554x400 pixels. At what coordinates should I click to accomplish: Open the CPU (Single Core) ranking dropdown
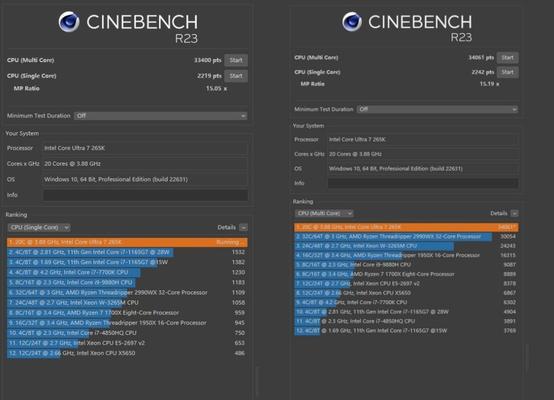(x=39, y=228)
